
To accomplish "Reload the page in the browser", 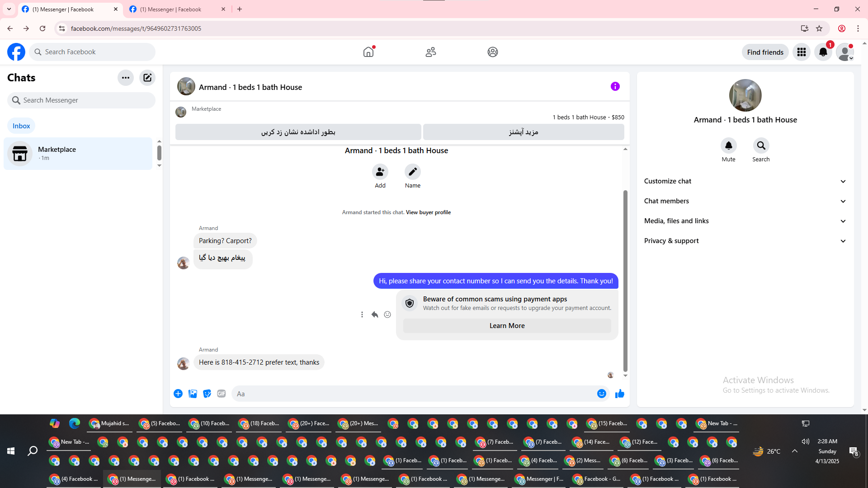I will [42, 28].
